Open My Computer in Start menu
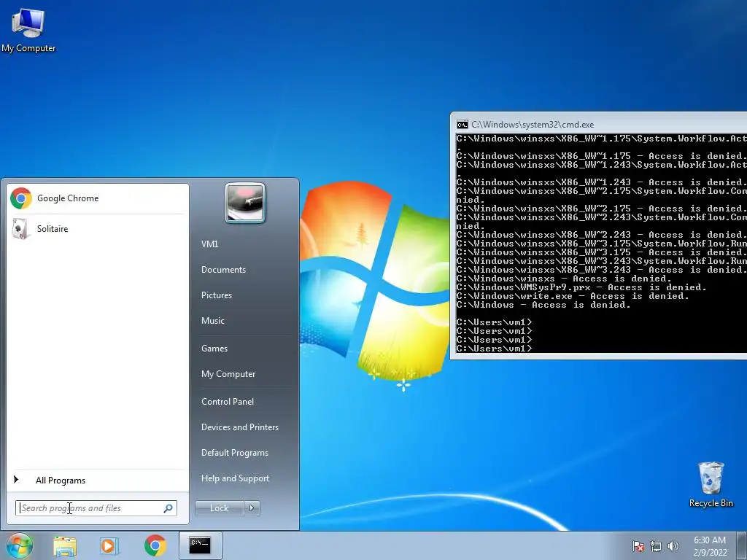Screen dimensions: 747x560 [x=228, y=374]
